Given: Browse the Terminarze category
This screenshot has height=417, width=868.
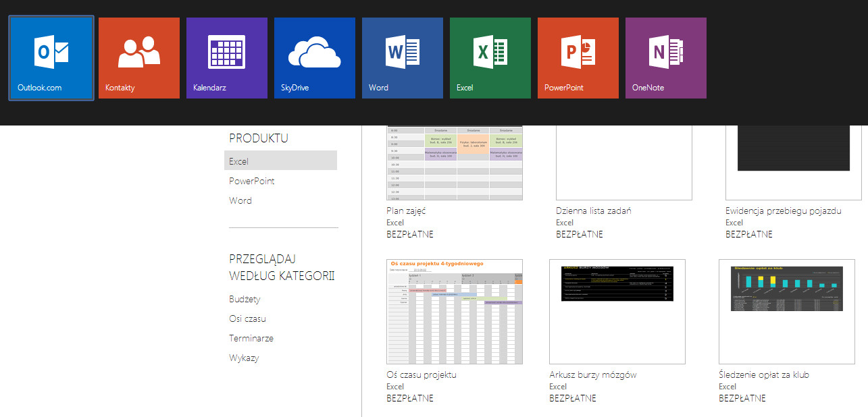Looking at the screenshot, I should [x=251, y=338].
